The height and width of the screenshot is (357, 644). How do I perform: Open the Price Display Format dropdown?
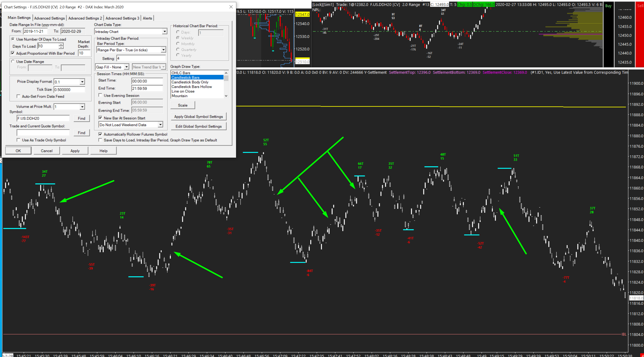82,82
